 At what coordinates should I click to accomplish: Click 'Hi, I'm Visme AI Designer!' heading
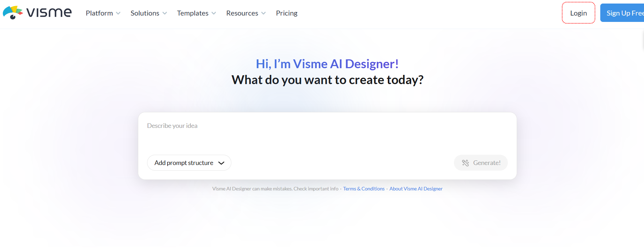click(x=327, y=64)
